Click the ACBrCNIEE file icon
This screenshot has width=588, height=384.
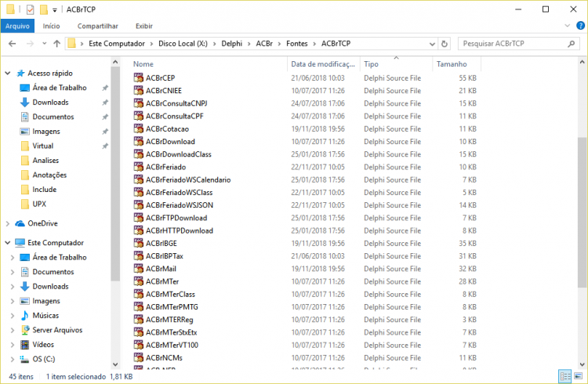(x=138, y=90)
